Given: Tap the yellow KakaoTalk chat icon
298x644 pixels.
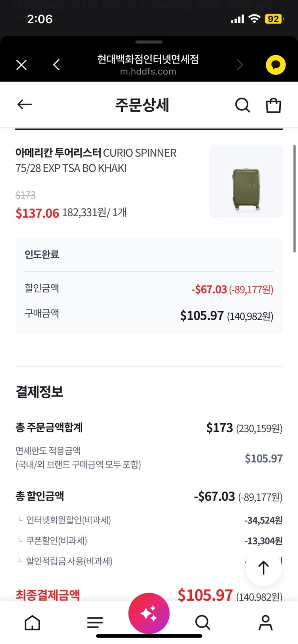Looking at the screenshot, I should (276, 65).
